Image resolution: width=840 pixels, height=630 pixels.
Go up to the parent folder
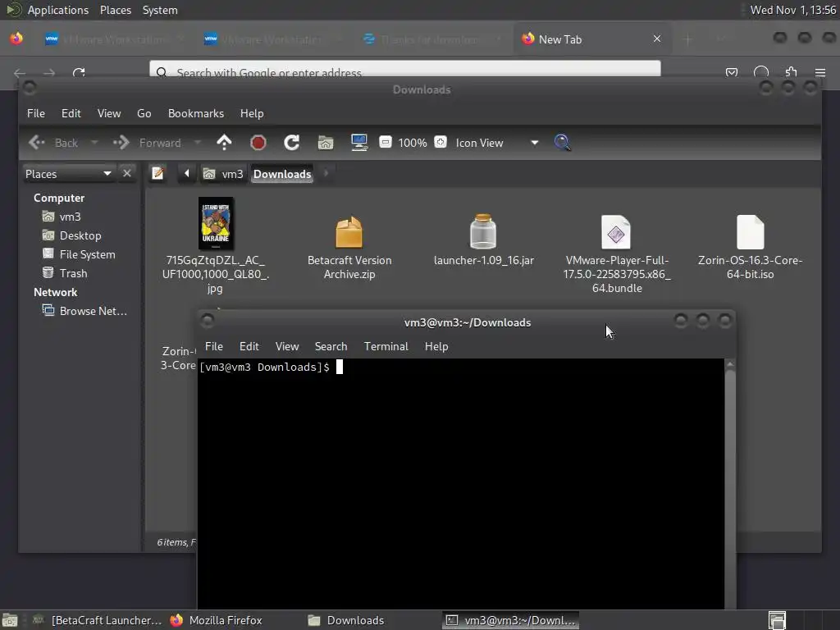coord(224,143)
